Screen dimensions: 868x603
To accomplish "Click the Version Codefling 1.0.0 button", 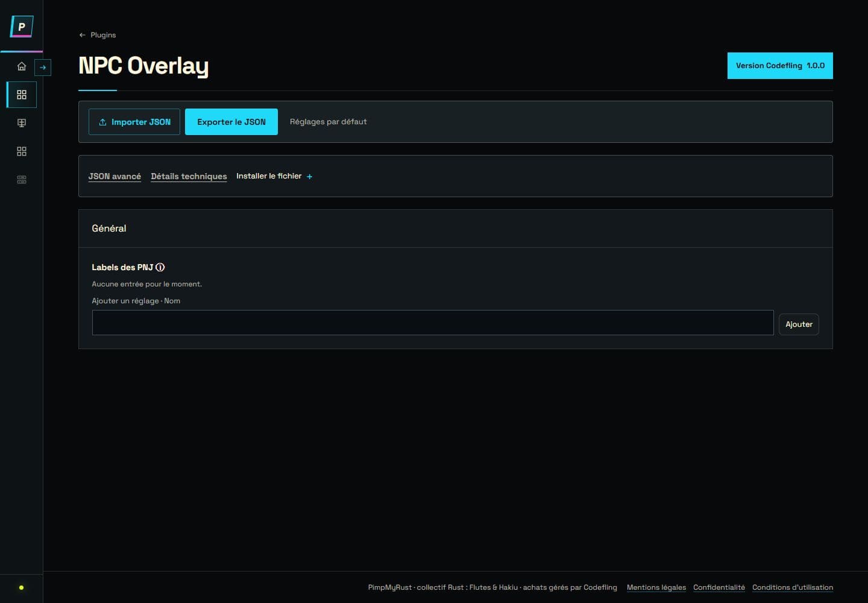I will (780, 66).
